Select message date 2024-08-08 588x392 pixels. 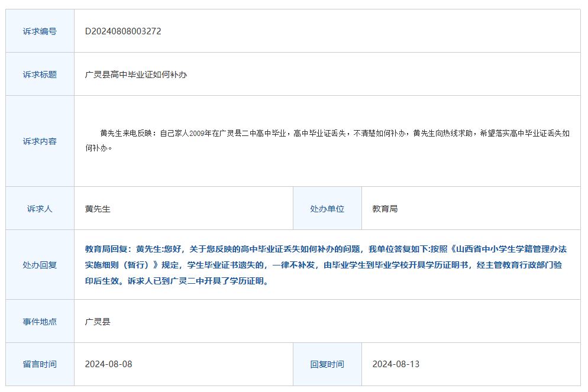pyautogui.click(x=108, y=364)
